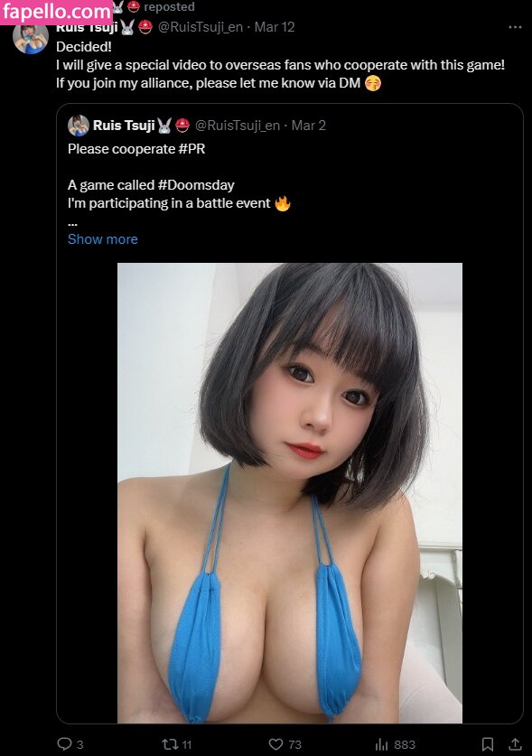Expand quoted tweet with Show more
This screenshot has height=756, width=532.
pos(103,239)
